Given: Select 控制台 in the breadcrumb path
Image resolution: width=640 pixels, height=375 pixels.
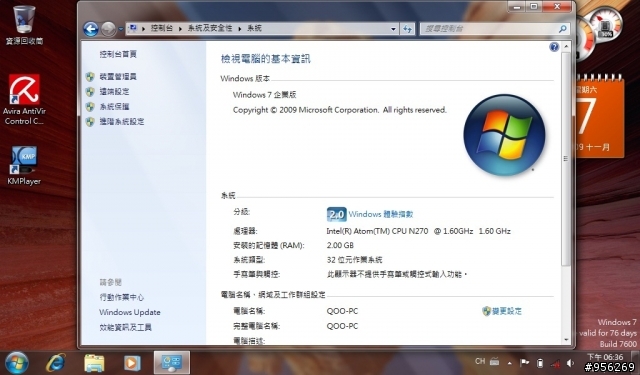Looking at the screenshot, I should pyautogui.click(x=162, y=28).
